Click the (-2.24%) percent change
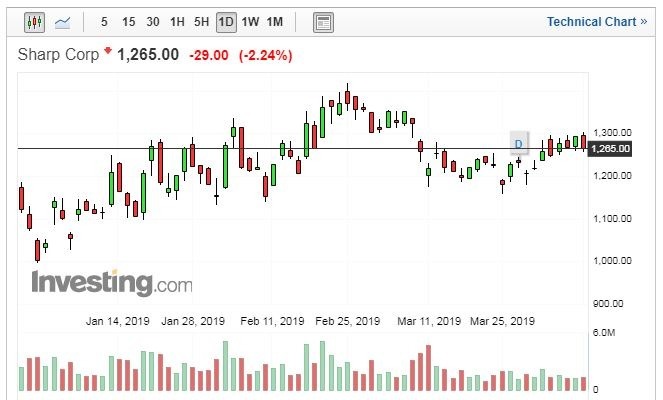The height and width of the screenshot is (400, 663). (x=266, y=55)
